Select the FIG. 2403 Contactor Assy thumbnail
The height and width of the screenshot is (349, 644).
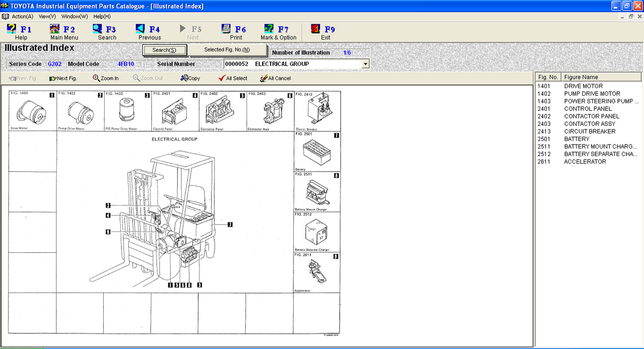pyautogui.click(x=270, y=111)
